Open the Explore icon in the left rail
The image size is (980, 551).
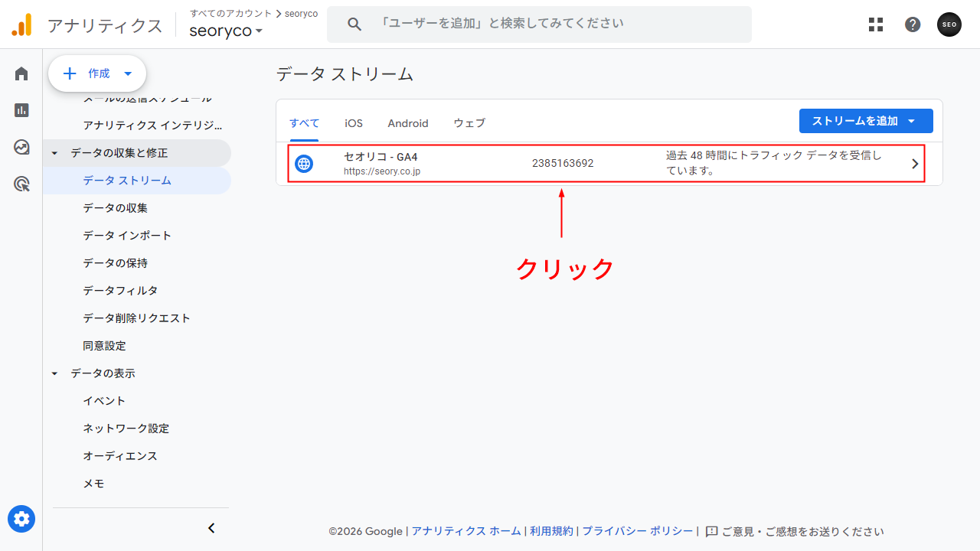tap(21, 147)
